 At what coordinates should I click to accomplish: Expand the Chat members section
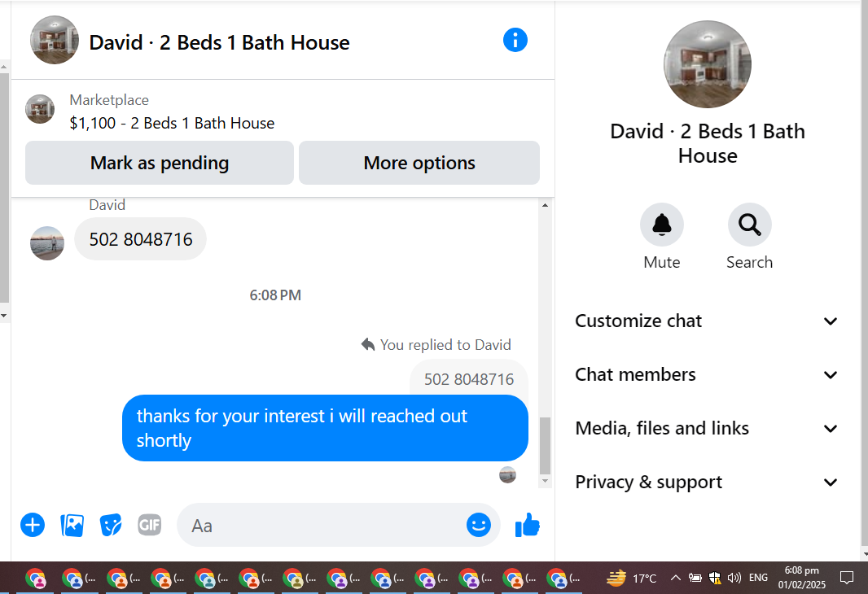click(x=706, y=374)
